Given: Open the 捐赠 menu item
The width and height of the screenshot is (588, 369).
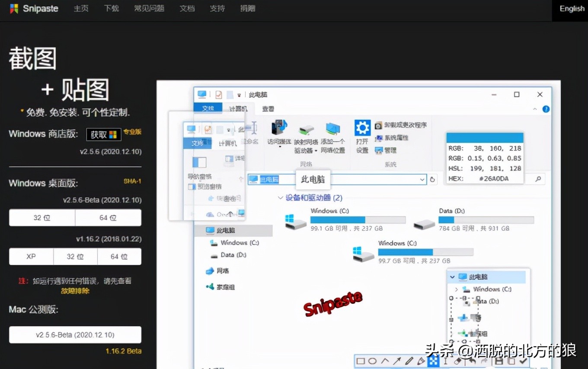Looking at the screenshot, I should point(248,9).
